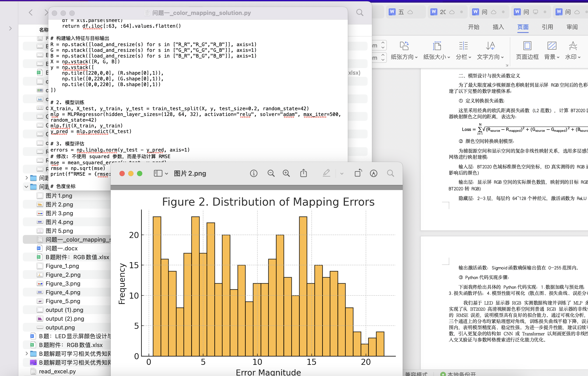Zoom out in the Preview window
Screen dimensions: 588x376
271,174
